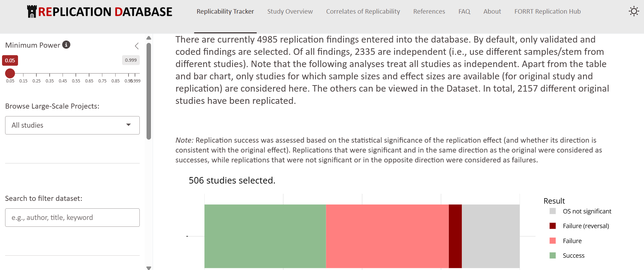Click the search to filter dataset field

click(72, 217)
